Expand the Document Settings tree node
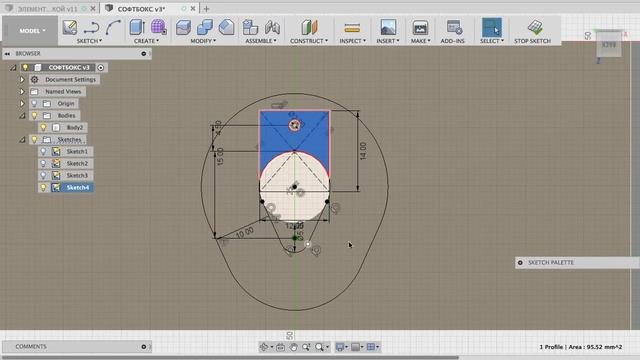This screenshot has height=360, width=640. tap(22, 80)
